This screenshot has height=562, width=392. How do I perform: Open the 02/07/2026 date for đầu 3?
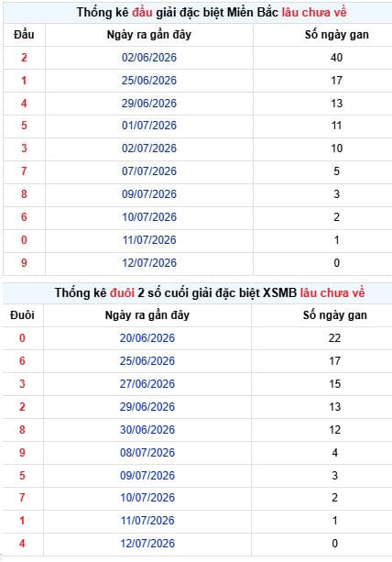(x=149, y=148)
